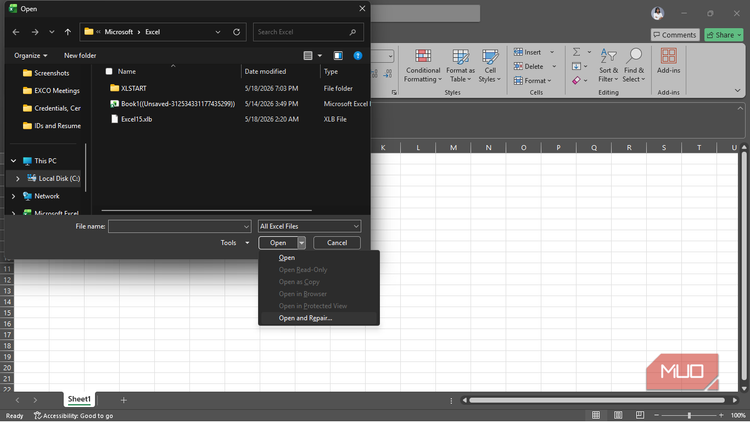This screenshot has width=750, height=422.
Task: Sort files by Date modified
Action: point(265,71)
